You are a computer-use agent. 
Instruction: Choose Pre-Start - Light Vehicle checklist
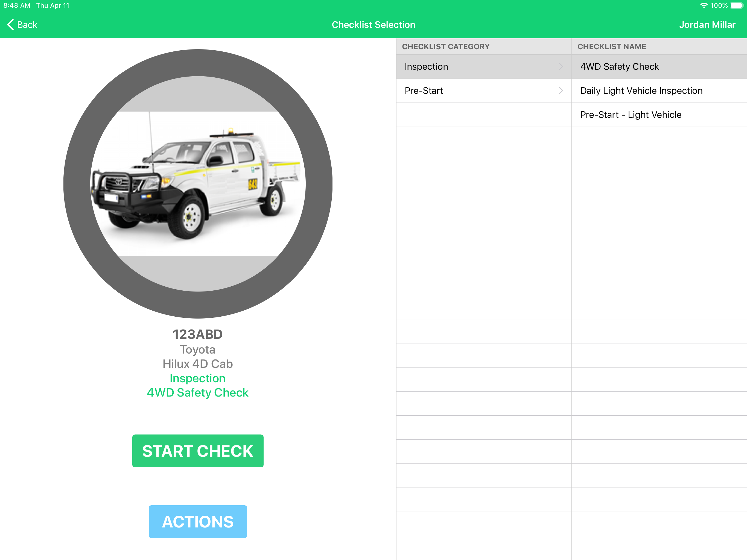[631, 115]
